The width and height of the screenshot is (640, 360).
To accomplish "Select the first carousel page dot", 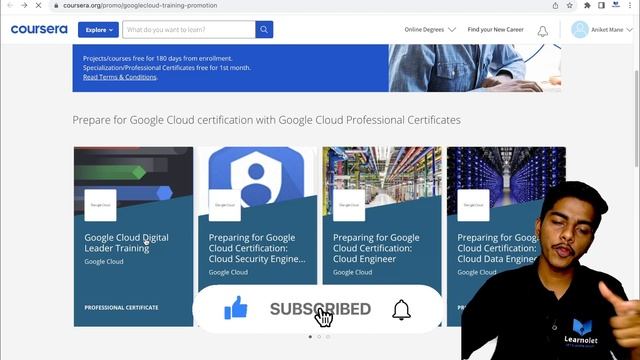I will pyautogui.click(x=310, y=337).
